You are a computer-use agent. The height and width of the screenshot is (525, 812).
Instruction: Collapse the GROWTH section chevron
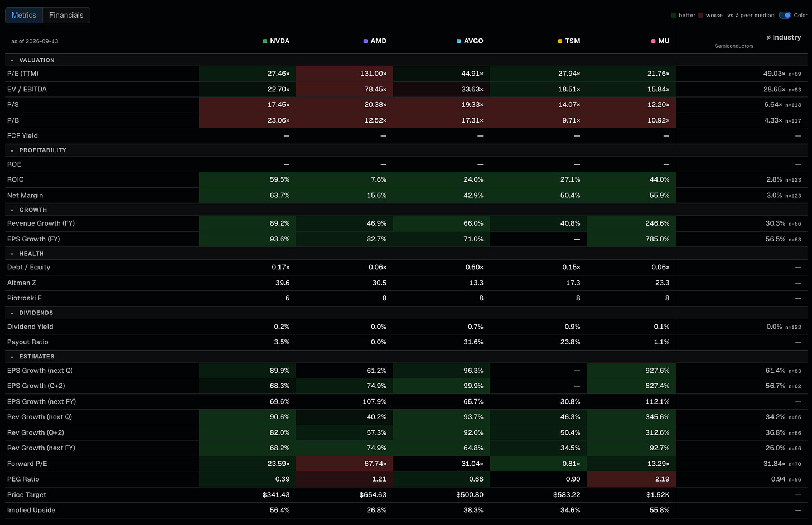tap(12, 210)
